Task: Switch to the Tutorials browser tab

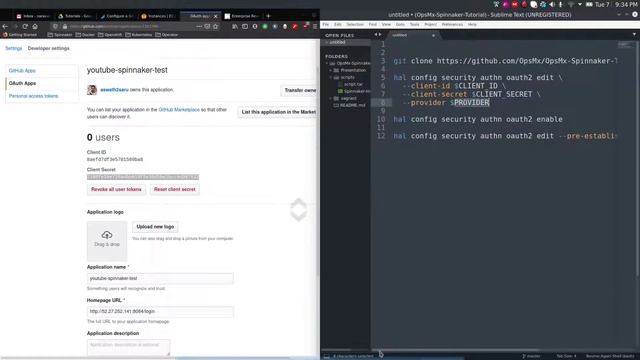Action: [75, 16]
